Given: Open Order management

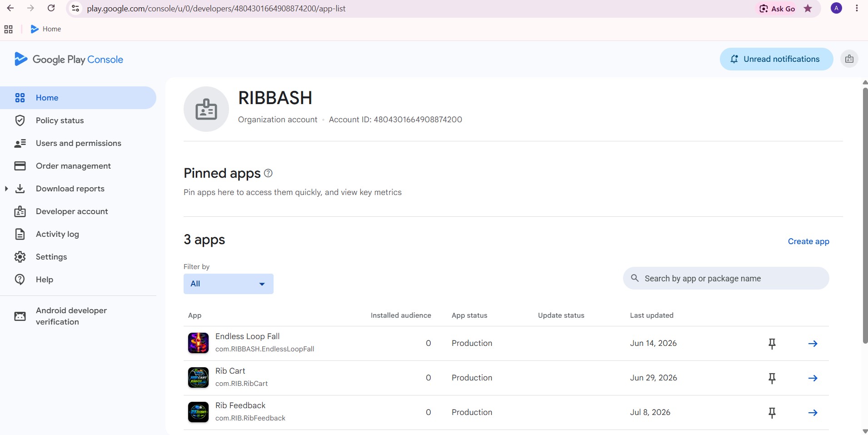Looking at the screenshot, I should point(78,166).
